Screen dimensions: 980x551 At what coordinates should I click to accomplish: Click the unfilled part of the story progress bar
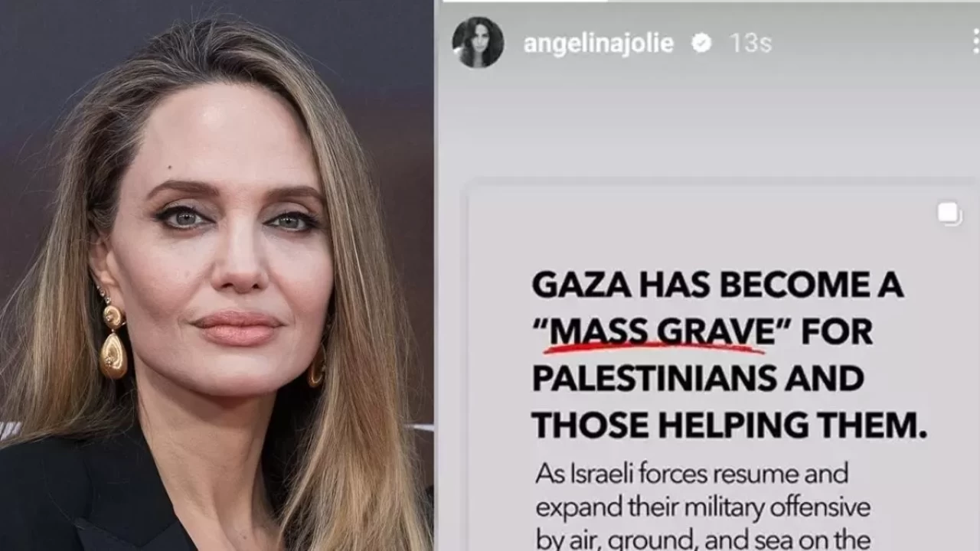793,1
